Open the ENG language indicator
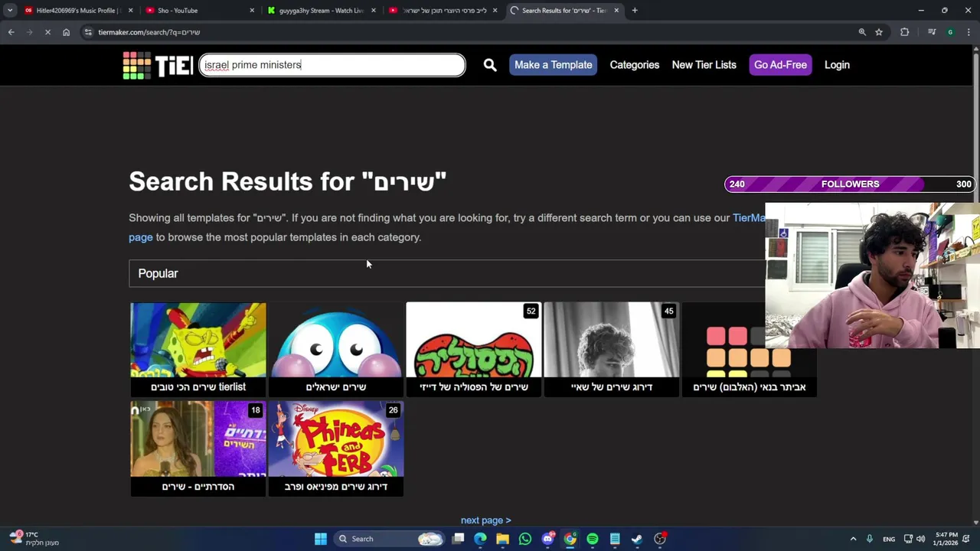980x551 pixels. (889, 539)
